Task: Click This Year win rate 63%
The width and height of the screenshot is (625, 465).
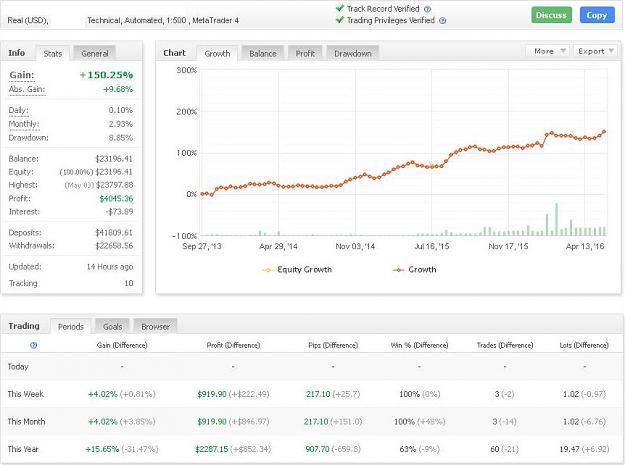Action: pos(407,449)
